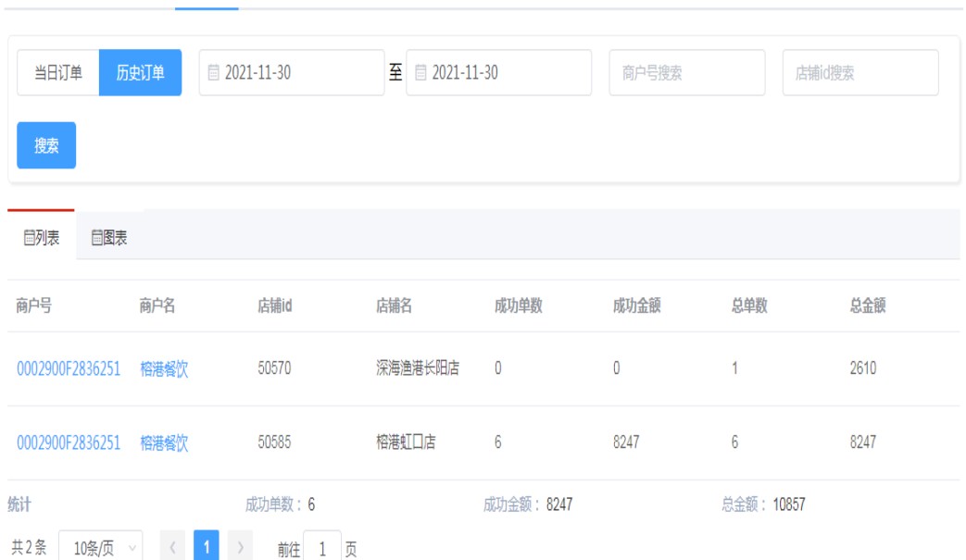Switch to the 列表 tab
The width and height of the screenshot is (966, 560).
tap(42, 238)
